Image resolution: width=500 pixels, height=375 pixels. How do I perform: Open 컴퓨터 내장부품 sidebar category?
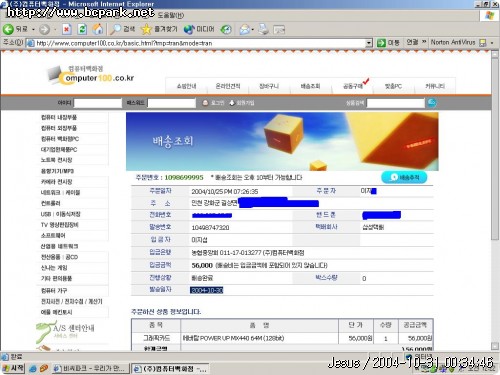tap(59, 117)
